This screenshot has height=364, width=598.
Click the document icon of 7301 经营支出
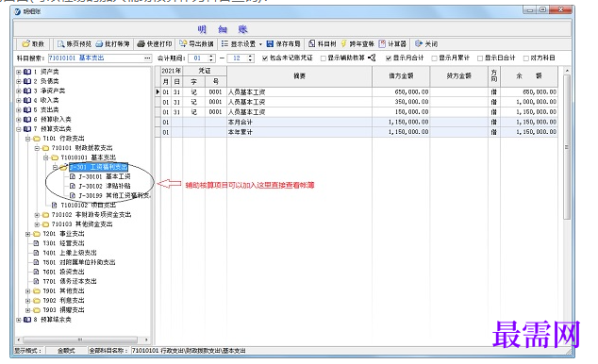[x=36, y=243]
